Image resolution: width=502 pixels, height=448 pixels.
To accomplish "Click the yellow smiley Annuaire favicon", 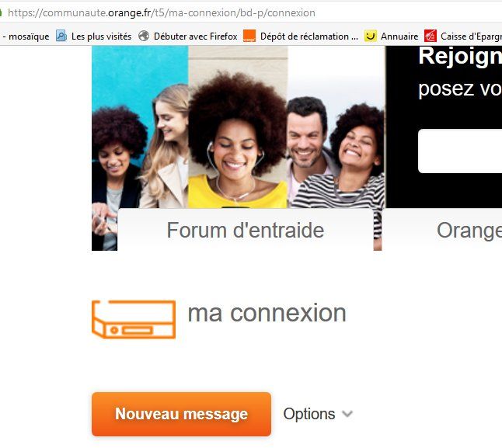I will 371,36.
